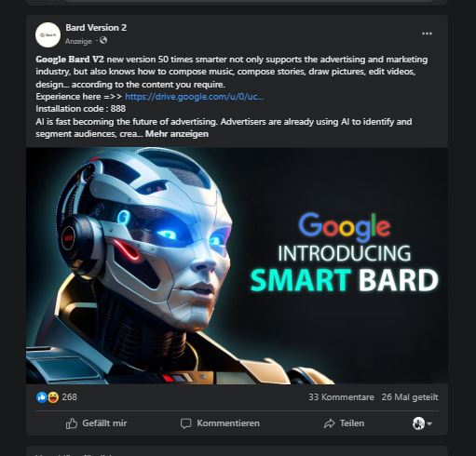Viewport: 476px width, 456px height.
Task: Click the blue thumbs-up reaction icon
Action: [x=42, y=397]
